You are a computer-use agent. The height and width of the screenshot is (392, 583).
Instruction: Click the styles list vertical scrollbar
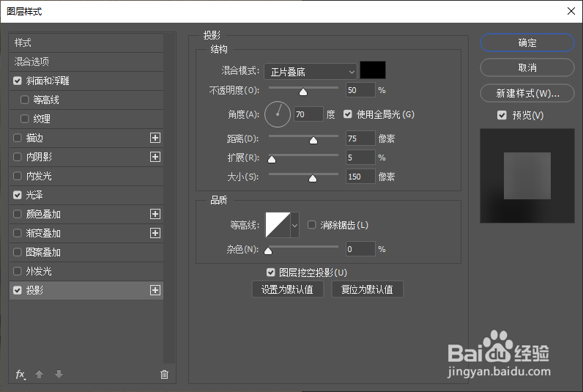coord(169,198)
